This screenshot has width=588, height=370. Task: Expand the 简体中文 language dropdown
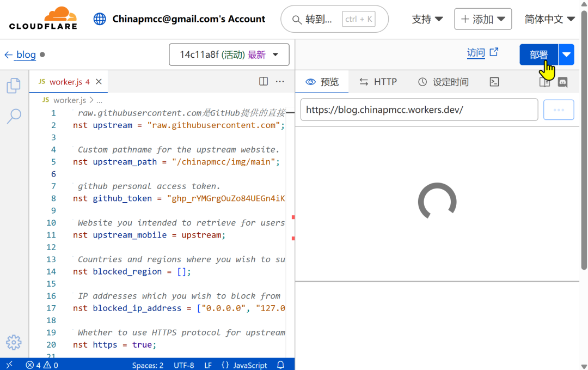click(549, 20)
